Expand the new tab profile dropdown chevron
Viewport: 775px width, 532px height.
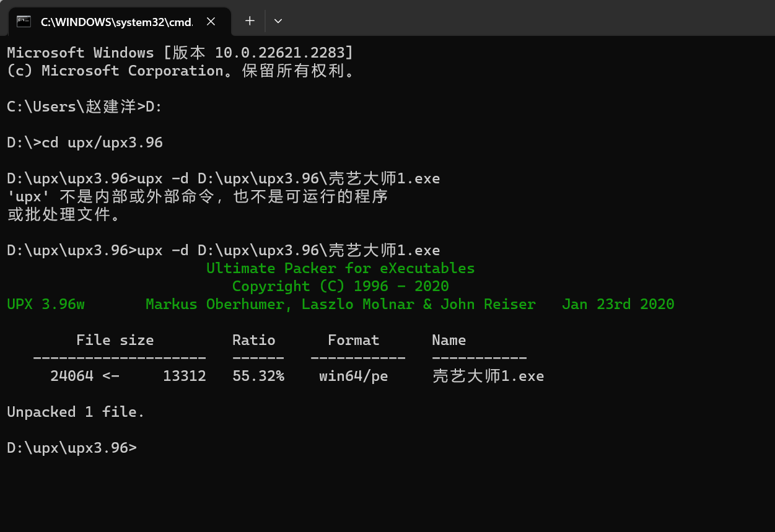(278, 21)
